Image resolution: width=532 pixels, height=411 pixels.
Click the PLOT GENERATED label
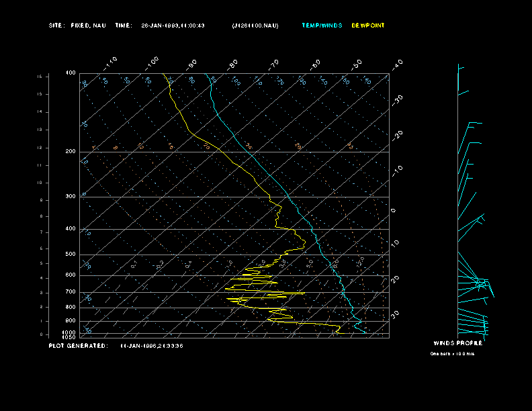click(x=77, y=346)
